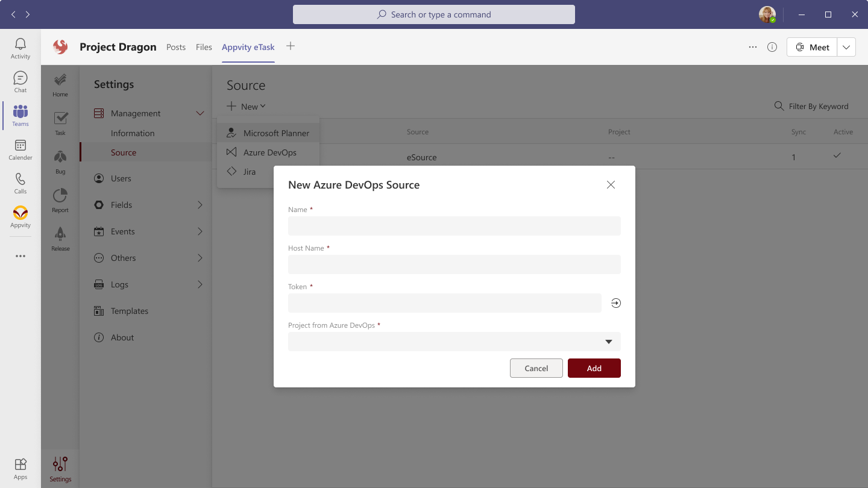Click the tab information icon near Meet

click(x=772, y=47)
